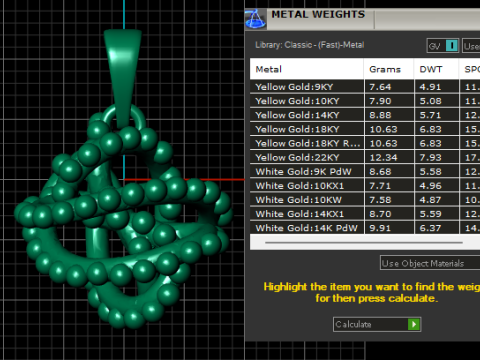Viewport: 480px width, 360px height.
Task: Select the White Gold:10KW row
Action: [x=365, y=200]
